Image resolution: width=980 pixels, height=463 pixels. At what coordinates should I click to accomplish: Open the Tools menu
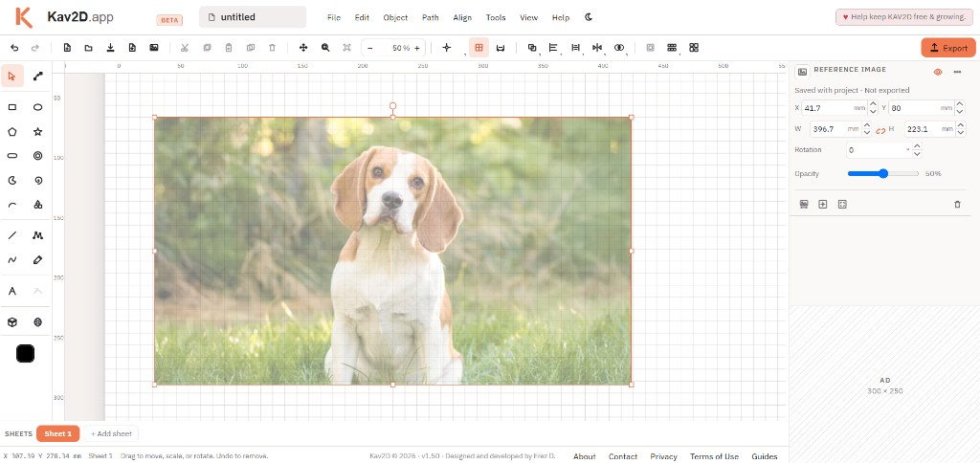pyautogui.click(x=496, y=17)
